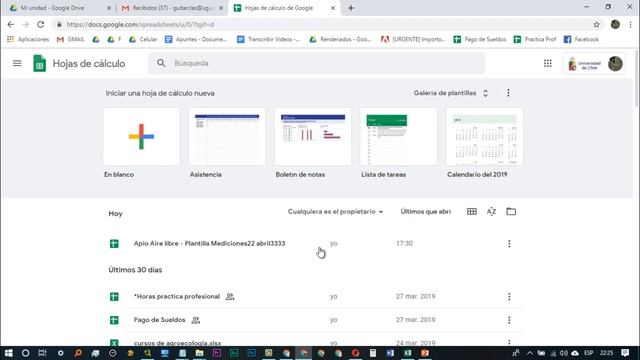Click the taskbar volume icon
This screenshot has height=360, width=640.
coord(564,353)
